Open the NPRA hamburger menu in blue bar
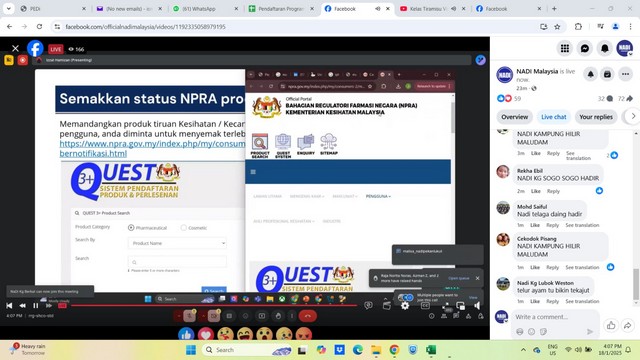640x360 pixels. 253,172
